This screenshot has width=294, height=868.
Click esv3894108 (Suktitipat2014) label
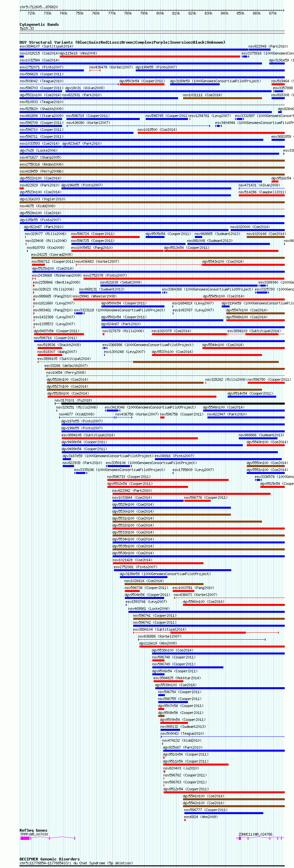(88, 435)
